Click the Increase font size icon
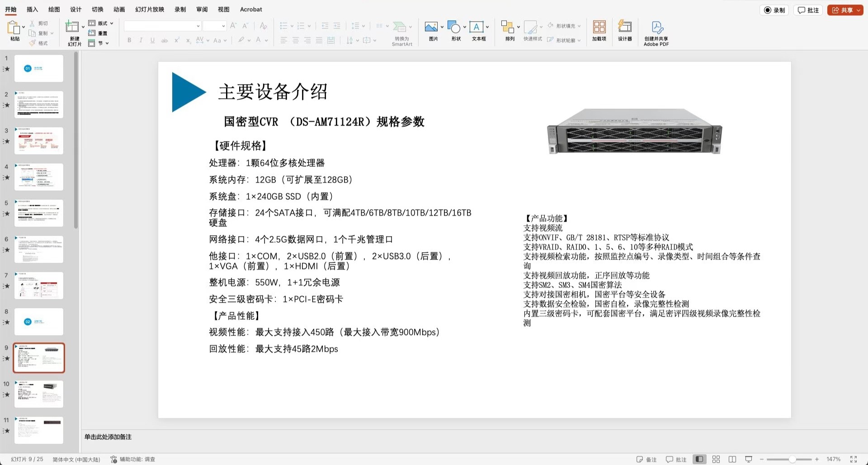This screenshot has height=465, width=868. click(x=233, y=26)
